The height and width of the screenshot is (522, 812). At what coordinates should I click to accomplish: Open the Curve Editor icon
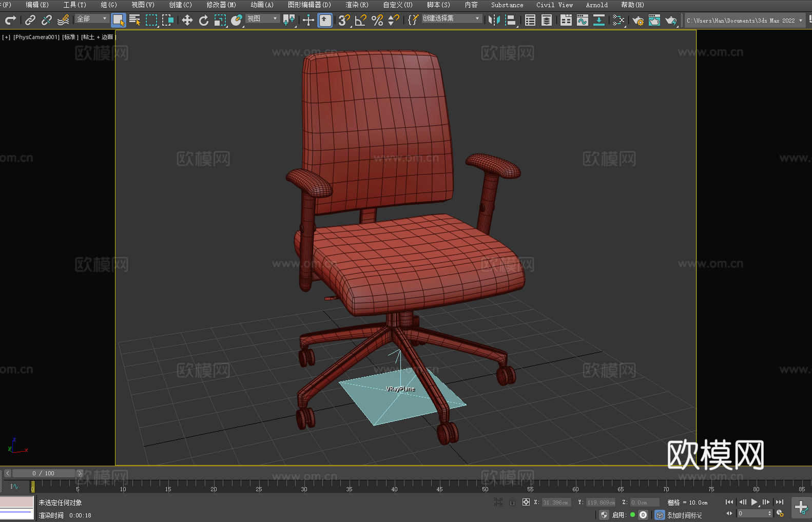583,20
